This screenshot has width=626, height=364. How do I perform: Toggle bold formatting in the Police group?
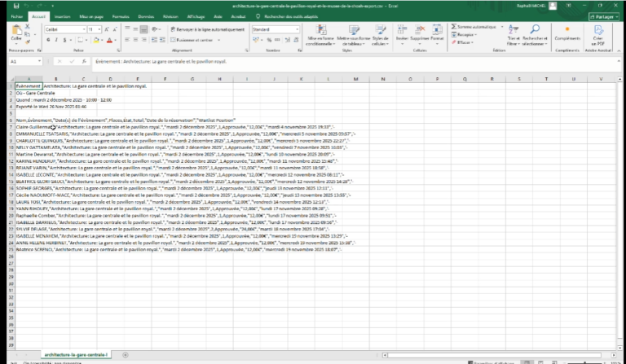click(48, 39)
